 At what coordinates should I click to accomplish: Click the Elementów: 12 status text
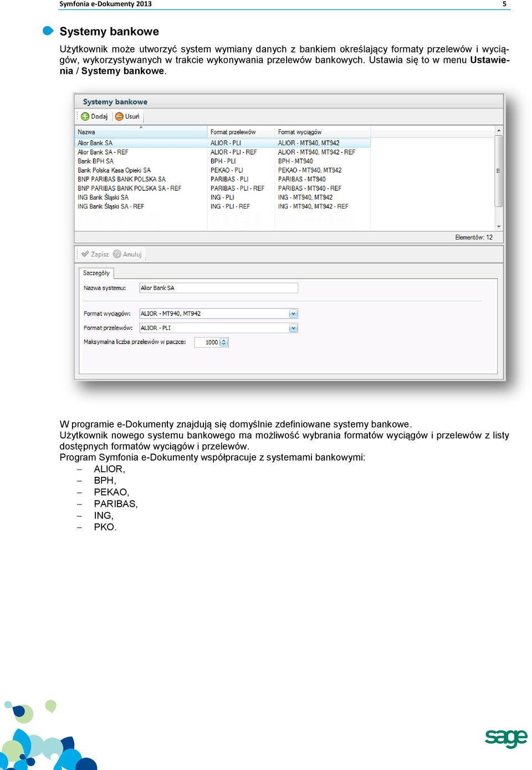point(474,237)
